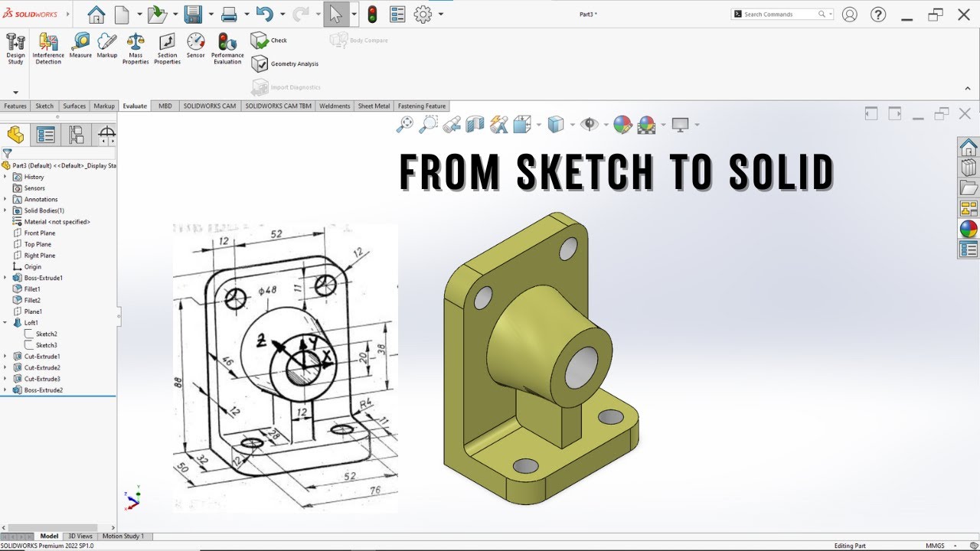Viewport: 980px width, 551px height.
Task: Open Section Properties
Action: click(x=167, y=48)
